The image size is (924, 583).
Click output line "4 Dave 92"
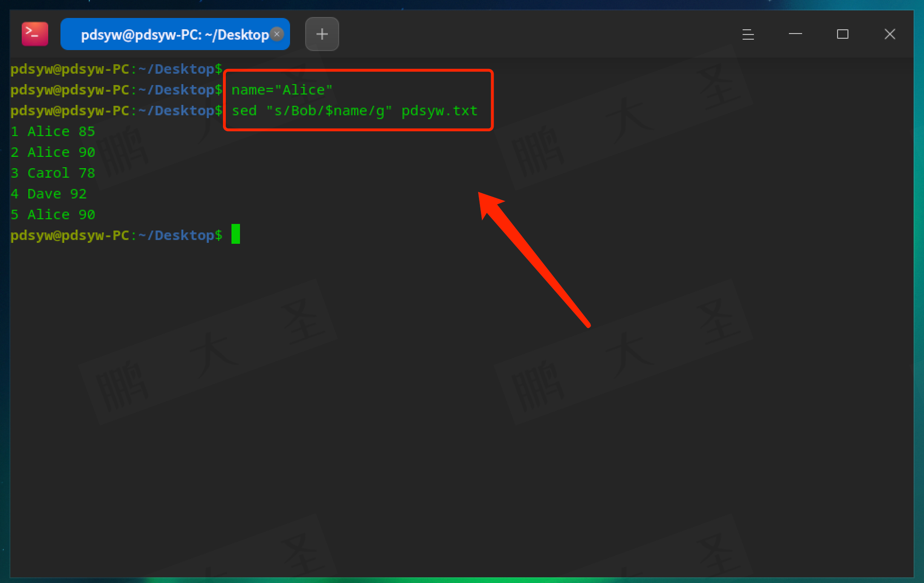(49, 194)
